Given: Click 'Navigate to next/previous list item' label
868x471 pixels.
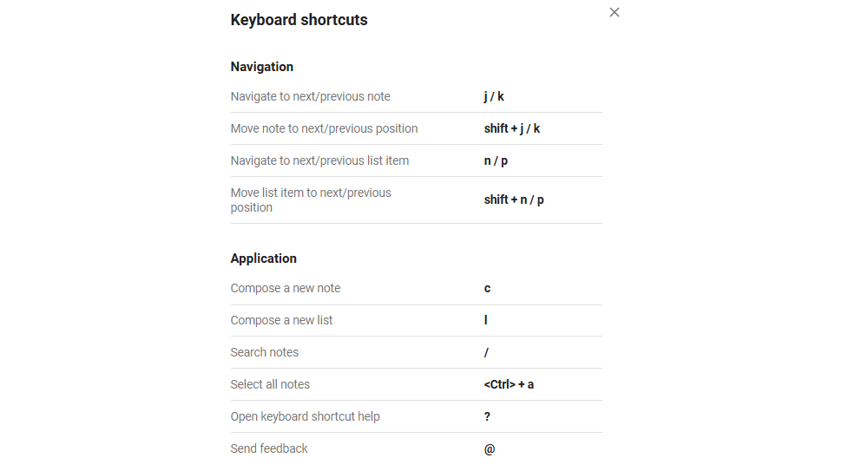Looking at the screenshot, I should [x=319, y=160].
